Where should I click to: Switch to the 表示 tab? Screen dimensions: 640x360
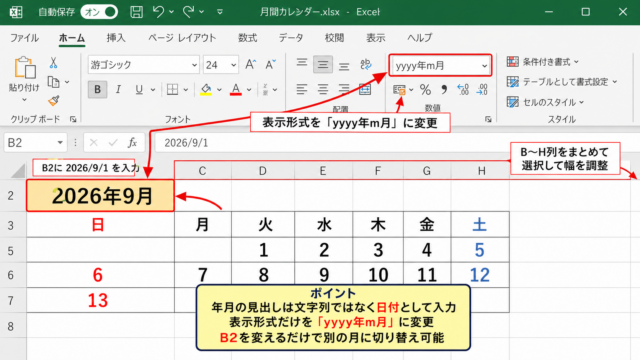point(376,38)
